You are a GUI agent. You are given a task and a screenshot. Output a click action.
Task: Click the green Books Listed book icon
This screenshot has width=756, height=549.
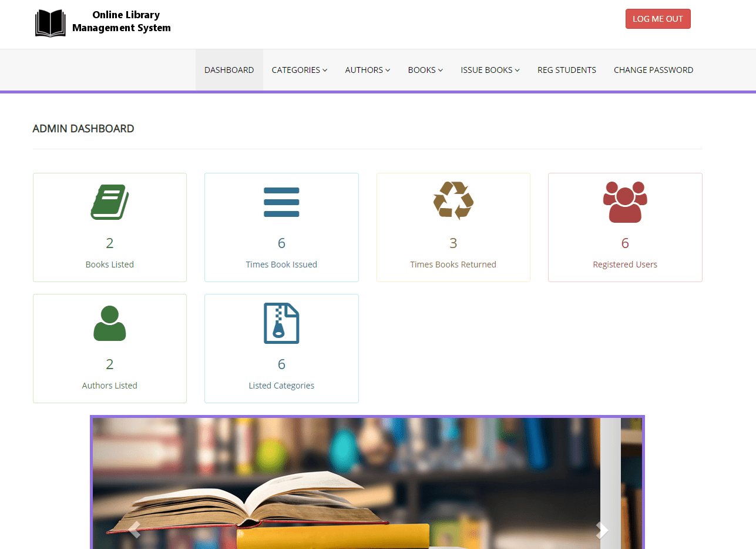110,202
